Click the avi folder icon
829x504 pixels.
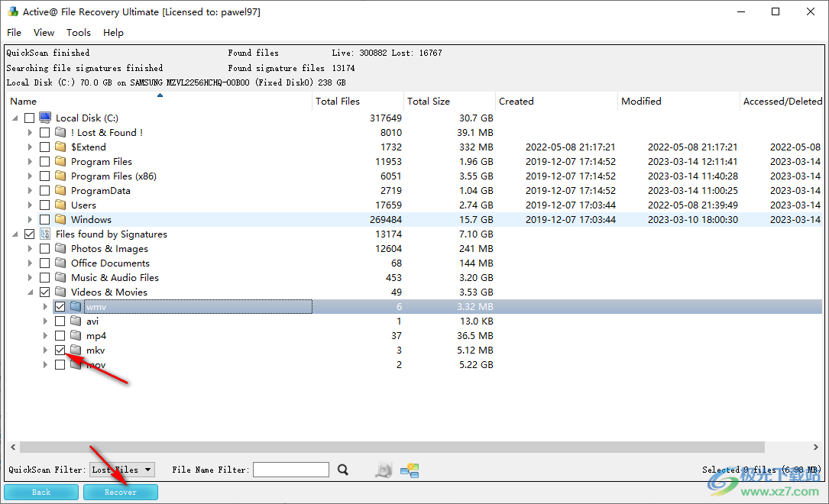click(76, 321)
